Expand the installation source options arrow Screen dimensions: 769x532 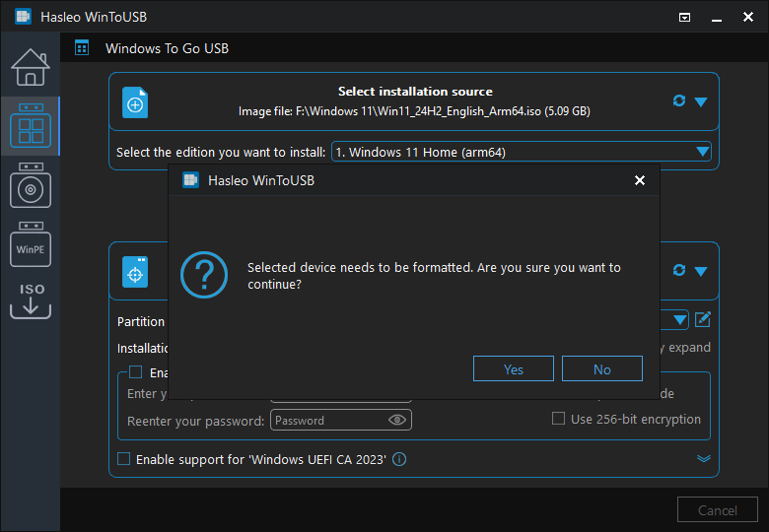click(701, 101)
